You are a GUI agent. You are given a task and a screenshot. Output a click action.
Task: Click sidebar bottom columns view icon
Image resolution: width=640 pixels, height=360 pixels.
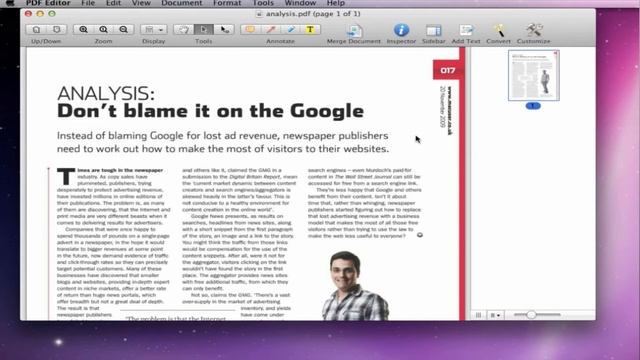click(478, 315)
